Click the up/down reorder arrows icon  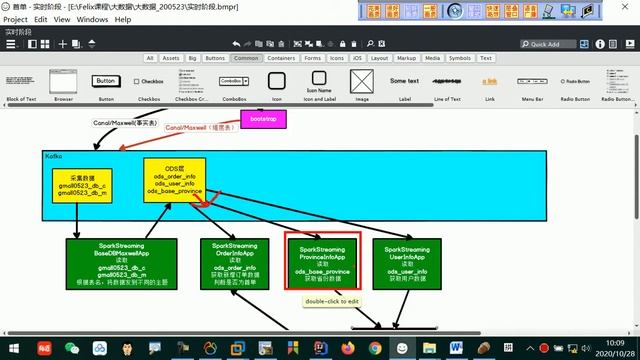tap(92, 44)
